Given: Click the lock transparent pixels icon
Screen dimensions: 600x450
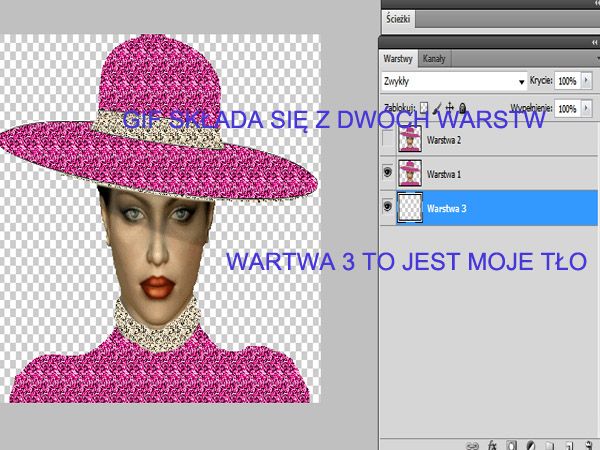Looking at the screenshot, I should point(424,107).
